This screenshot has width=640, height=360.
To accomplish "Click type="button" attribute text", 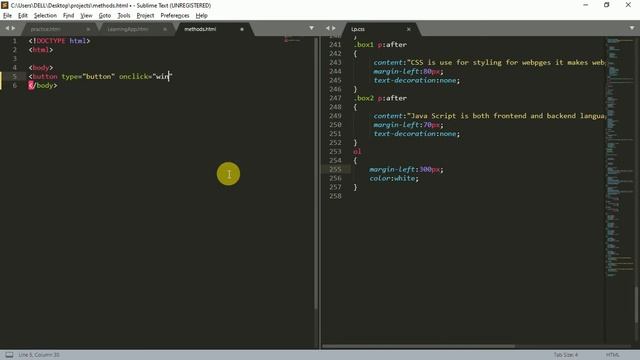I will [x=88, y=77].
